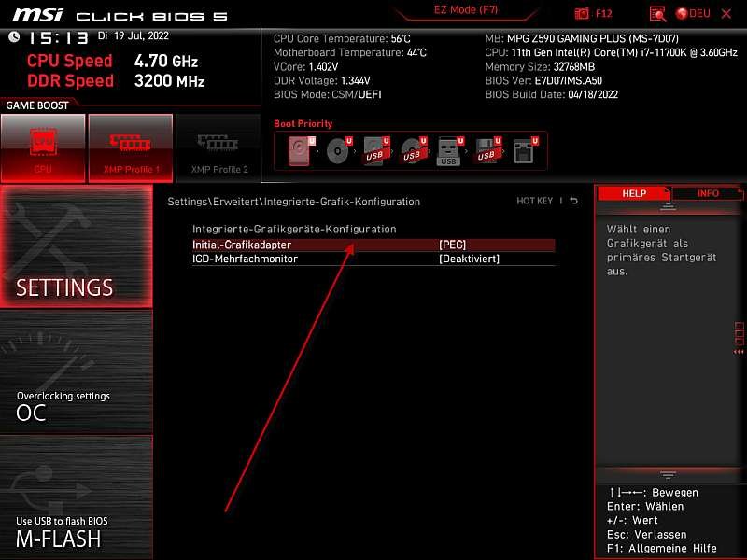Click the GAME BOOST label
Screen dimensions: 747x560
(x=37, y=105)
